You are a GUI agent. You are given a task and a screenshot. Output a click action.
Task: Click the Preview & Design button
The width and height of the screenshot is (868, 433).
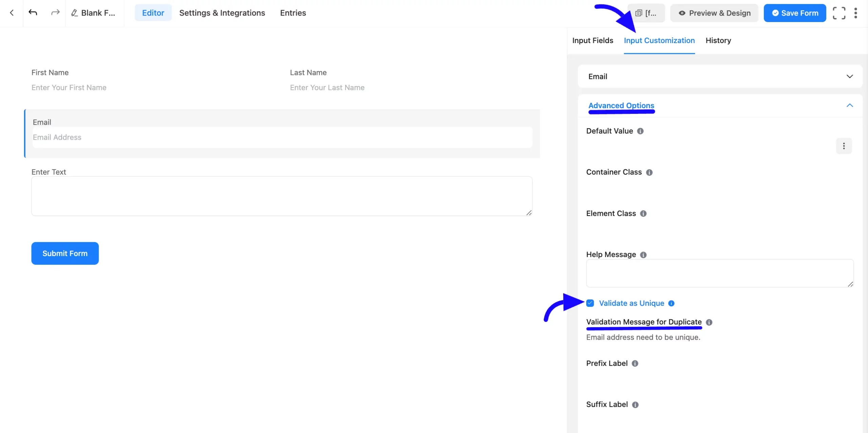click(x=714, y=13)
